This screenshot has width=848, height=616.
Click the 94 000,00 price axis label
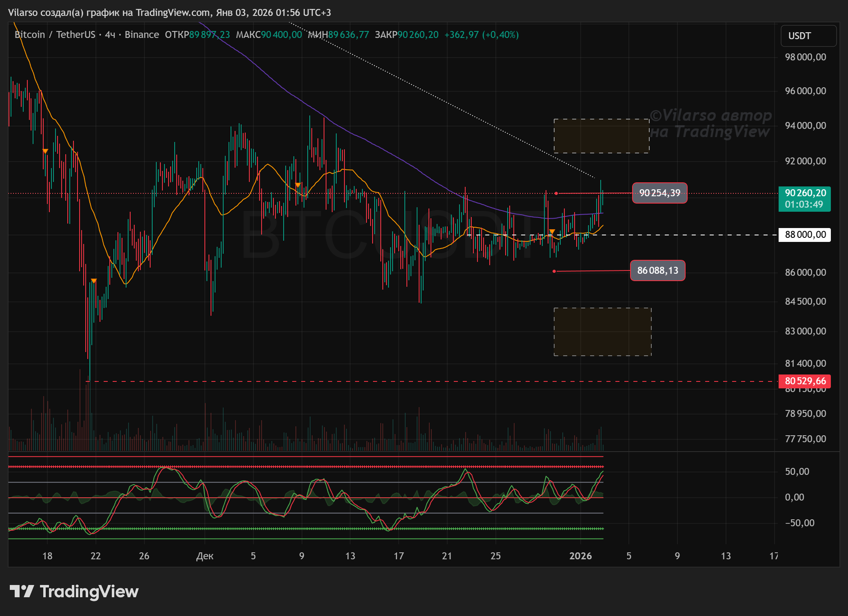pyautogui.click(x=806, y=126)
